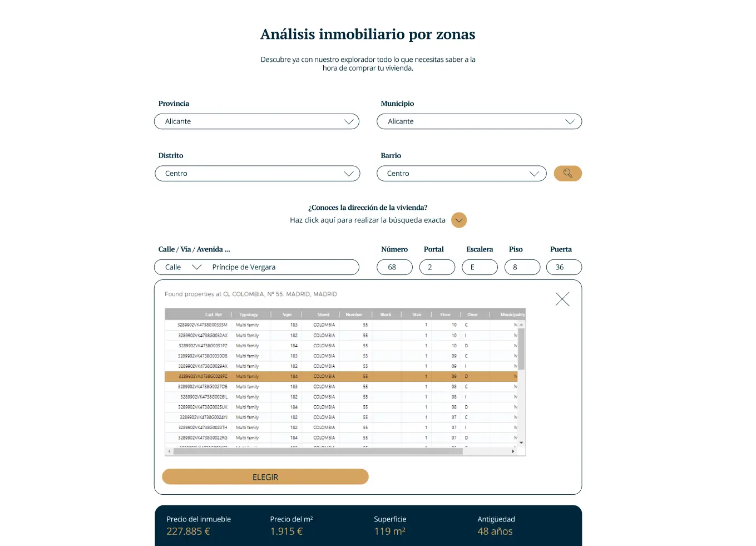Click the magnifier search button
Screen dimensions: 756x546
[567, 174]
